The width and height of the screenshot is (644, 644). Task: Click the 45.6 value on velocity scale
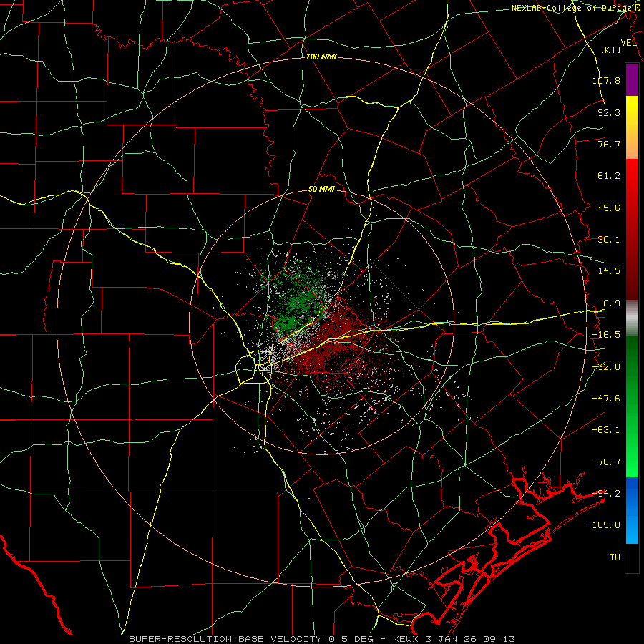pos(609,208)
